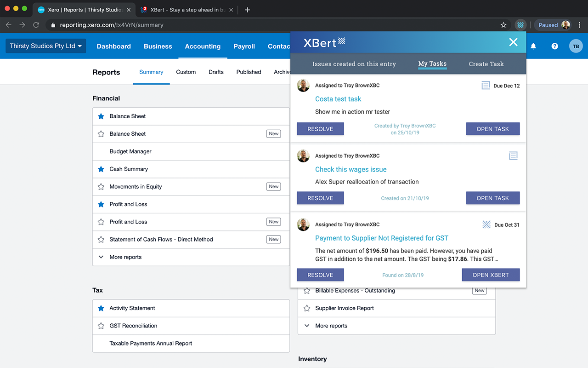Open the Costa test task title link
This screenshot has height=368, width=588.
(338, 99)
